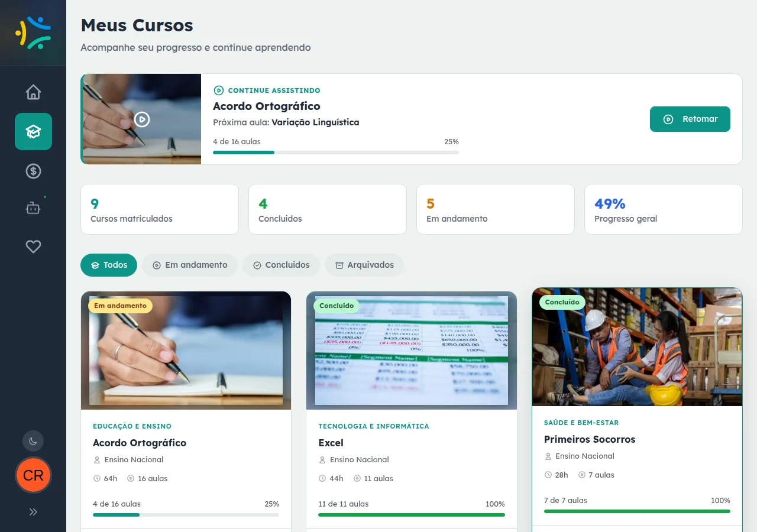Click the Primeiros Socorros card progress bar
Viewport: 757px width, 532px height.
(x=637, y=511)
